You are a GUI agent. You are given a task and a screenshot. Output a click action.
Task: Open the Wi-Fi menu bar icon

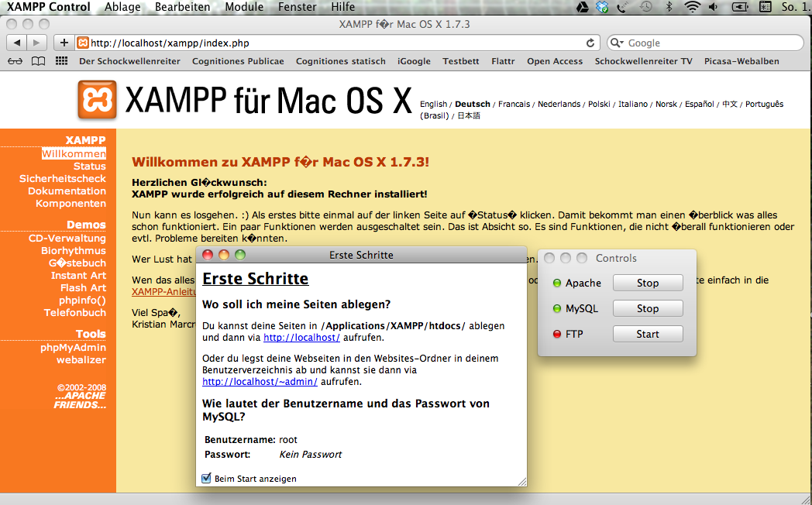tap(692, 7)
